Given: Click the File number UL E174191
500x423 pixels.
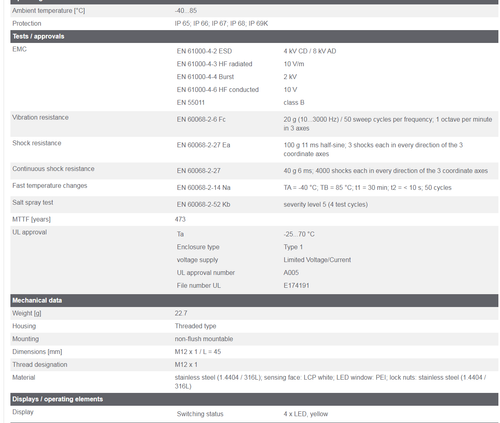Looking at the screenshot, I should 296,285.
